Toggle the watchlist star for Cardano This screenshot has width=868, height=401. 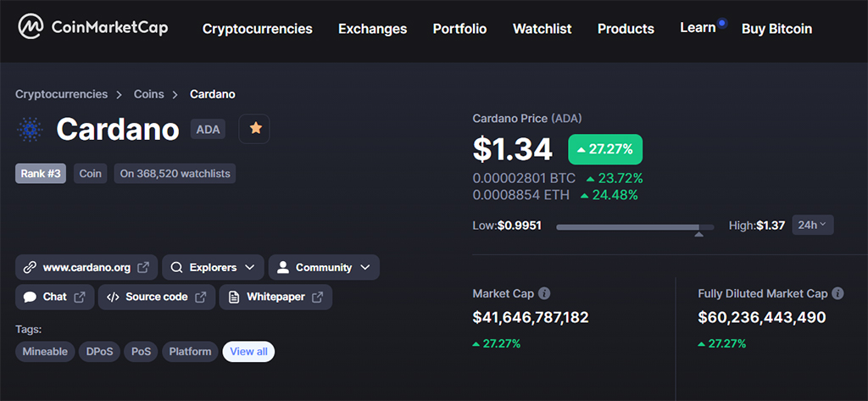tap(255, 129)
